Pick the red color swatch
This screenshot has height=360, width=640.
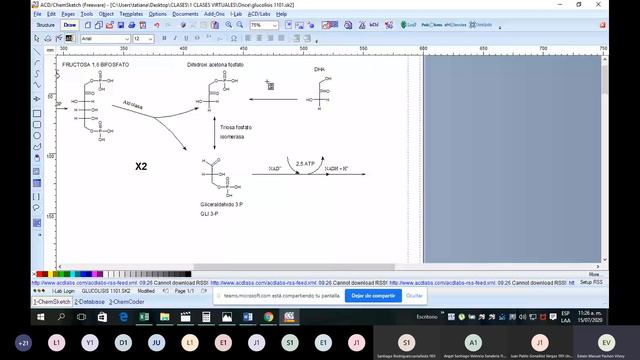(x=40, y=274)
